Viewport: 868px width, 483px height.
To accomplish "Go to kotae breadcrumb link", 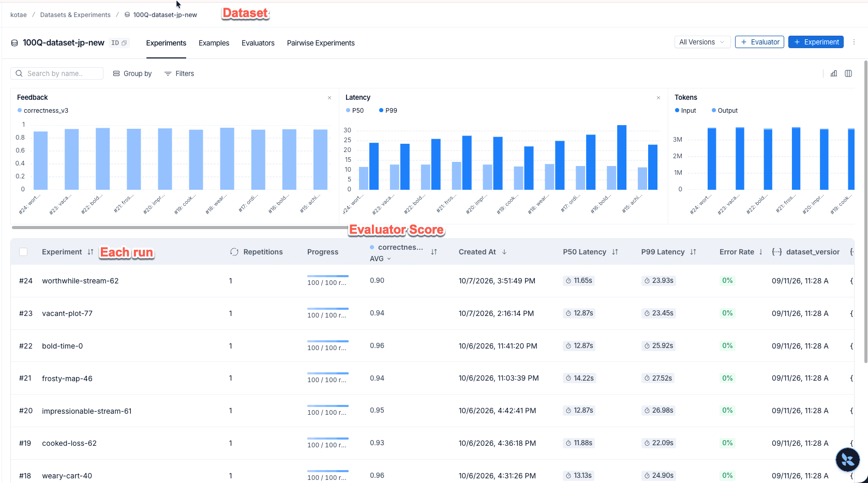I will [x=19, y=14].
